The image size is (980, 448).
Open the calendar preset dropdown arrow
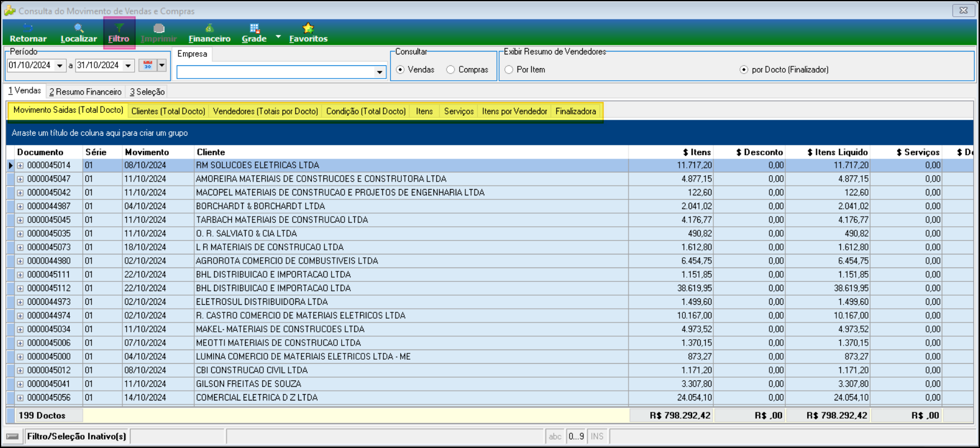click(162, 65)
